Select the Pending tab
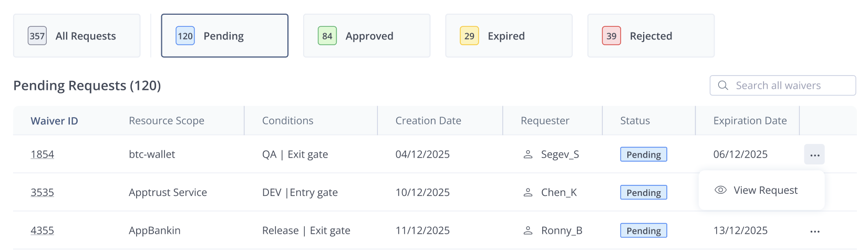 [224, 36]
